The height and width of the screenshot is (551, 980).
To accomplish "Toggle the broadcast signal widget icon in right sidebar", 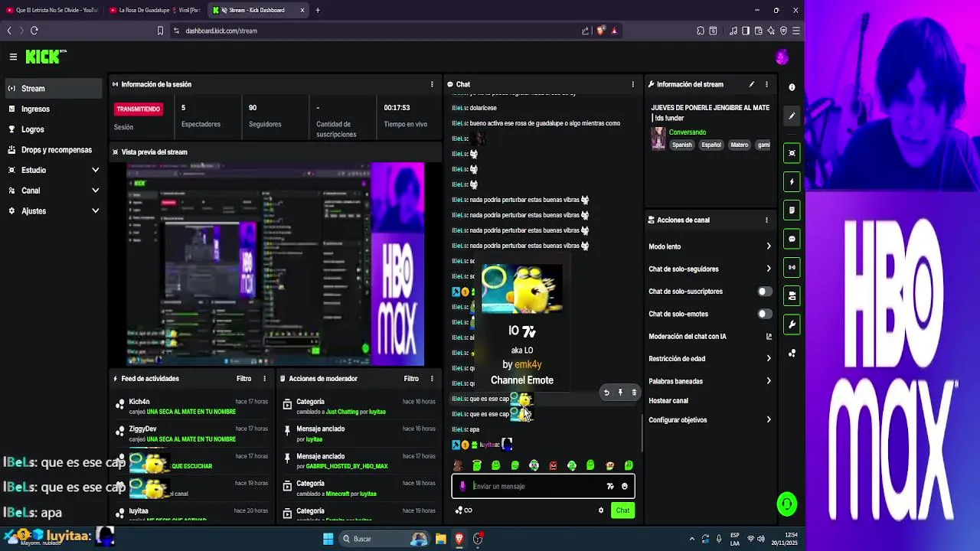I will [792, 267].
